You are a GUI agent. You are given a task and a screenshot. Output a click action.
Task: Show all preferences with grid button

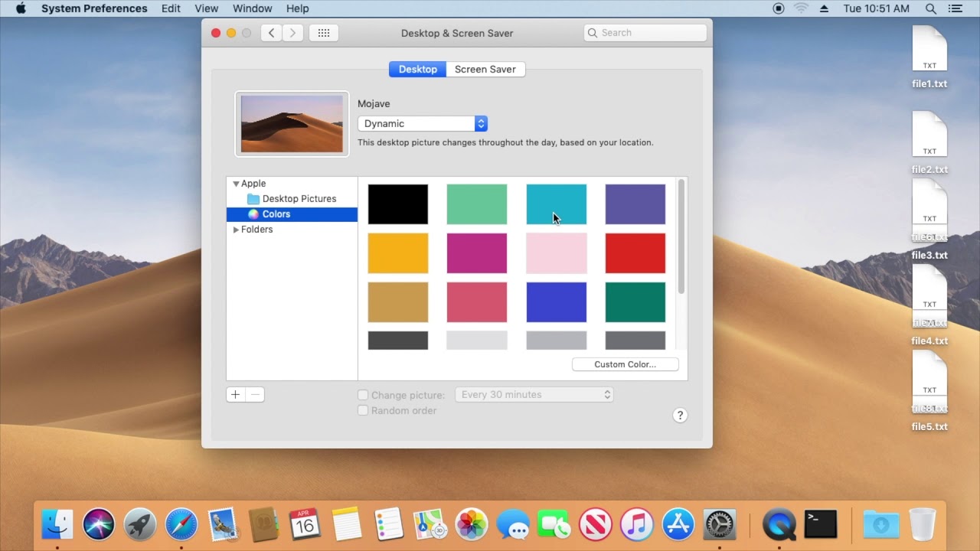(323, 33)
